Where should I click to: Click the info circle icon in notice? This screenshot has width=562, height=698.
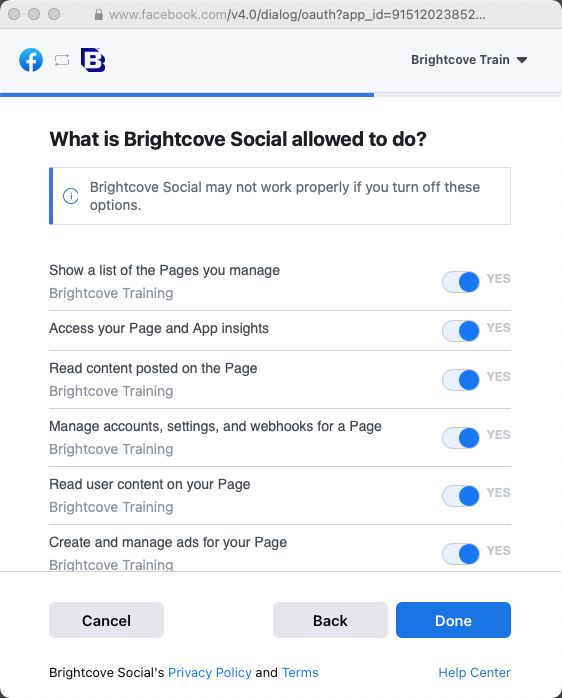71,196
